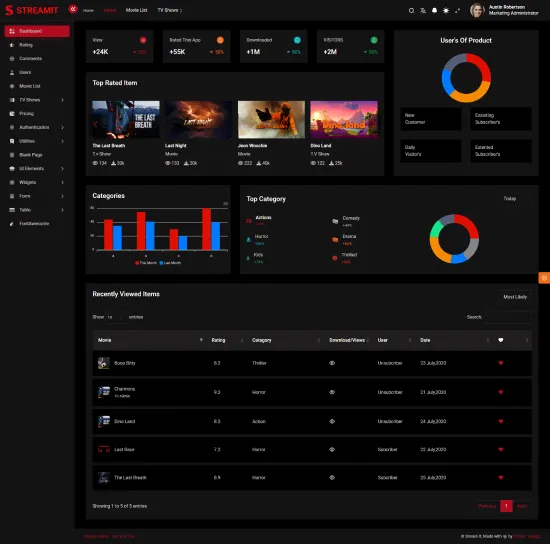
Task: Open the Show entries count dropdown
Action: point(116,317)
